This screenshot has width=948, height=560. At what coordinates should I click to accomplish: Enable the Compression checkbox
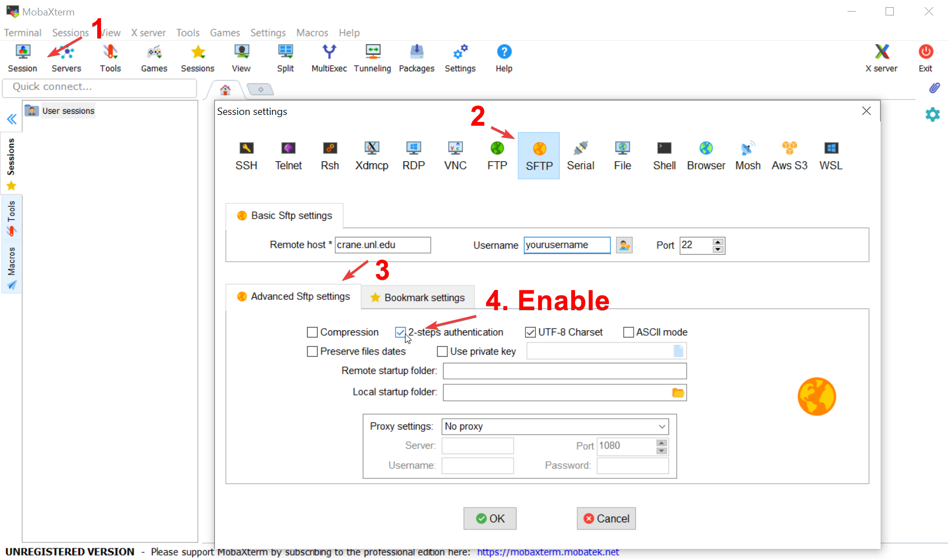tap(313, 332)
